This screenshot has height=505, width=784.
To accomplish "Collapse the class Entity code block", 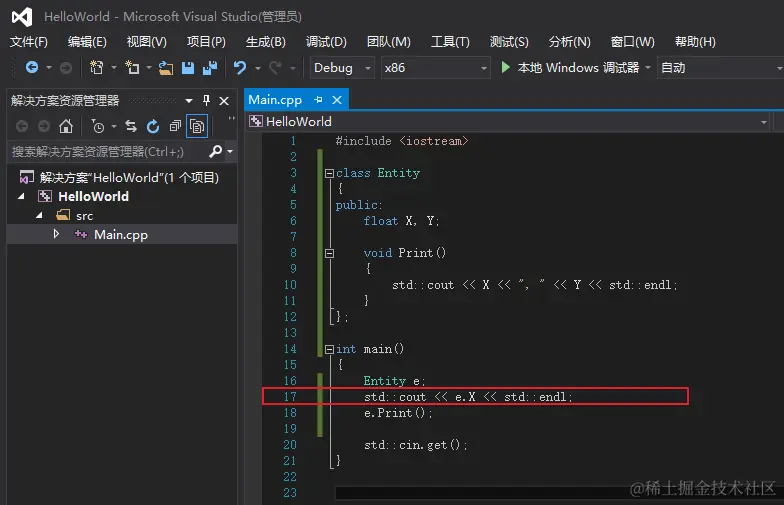I will pos(329,174).
